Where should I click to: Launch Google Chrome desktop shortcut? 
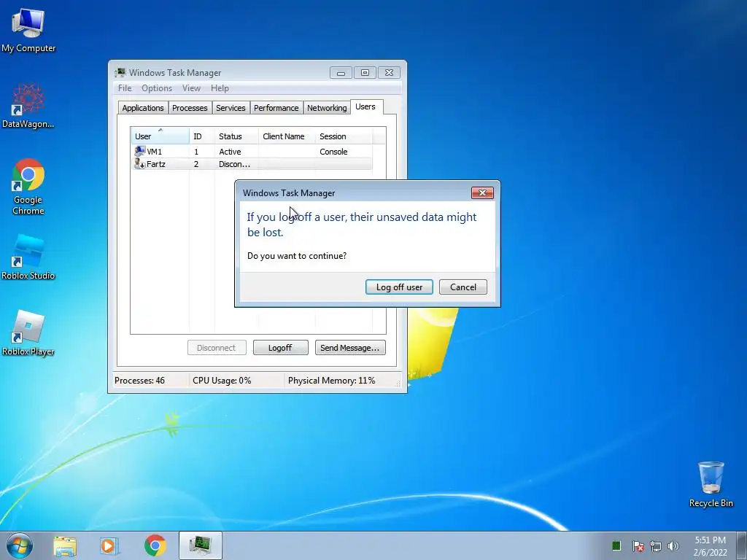click(28, 187)
